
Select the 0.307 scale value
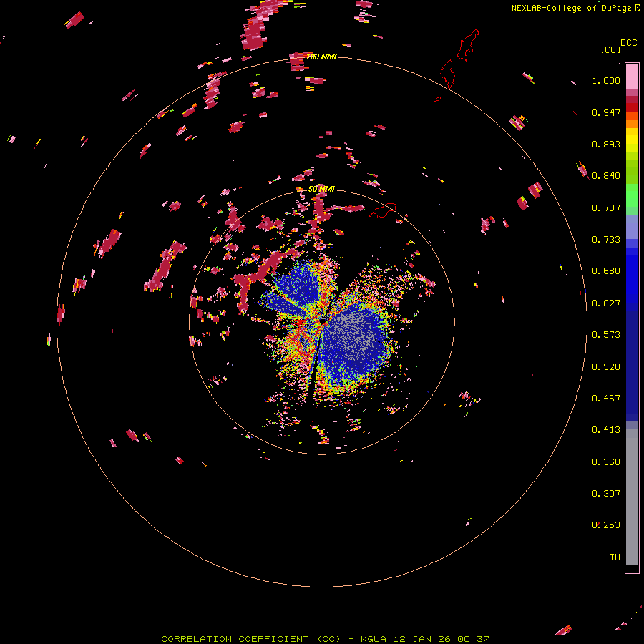[x=606, y=494]
